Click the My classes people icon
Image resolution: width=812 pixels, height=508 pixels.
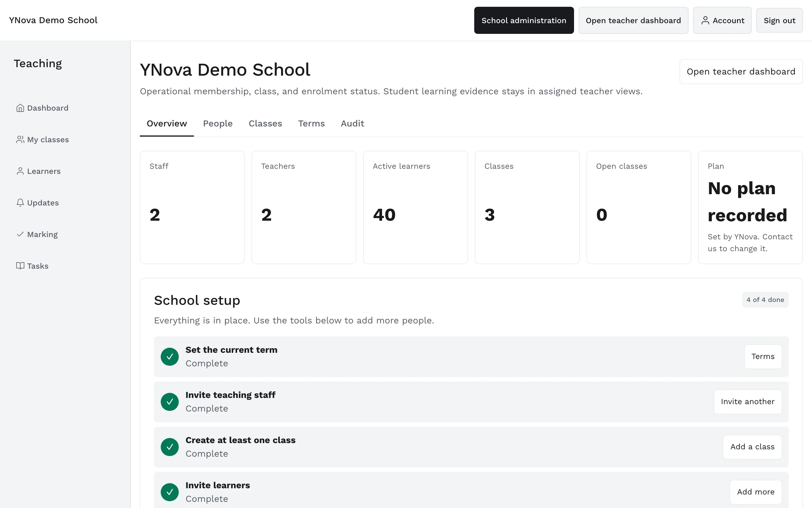coord(20,139)
